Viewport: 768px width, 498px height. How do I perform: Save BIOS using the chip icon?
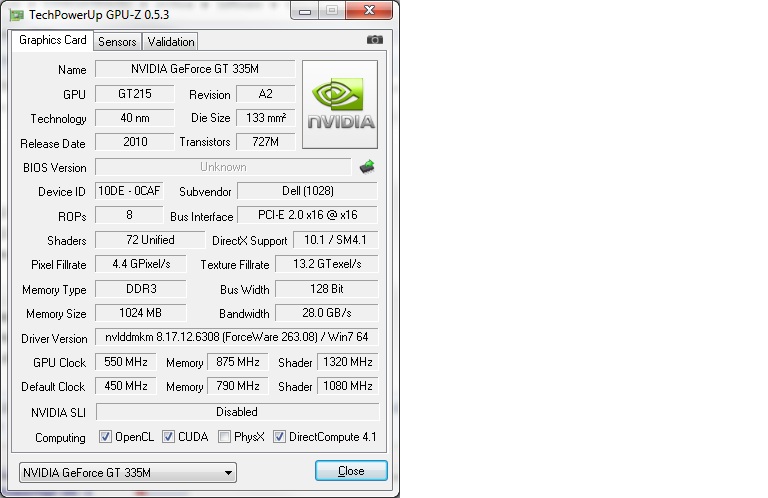point(367,167)
